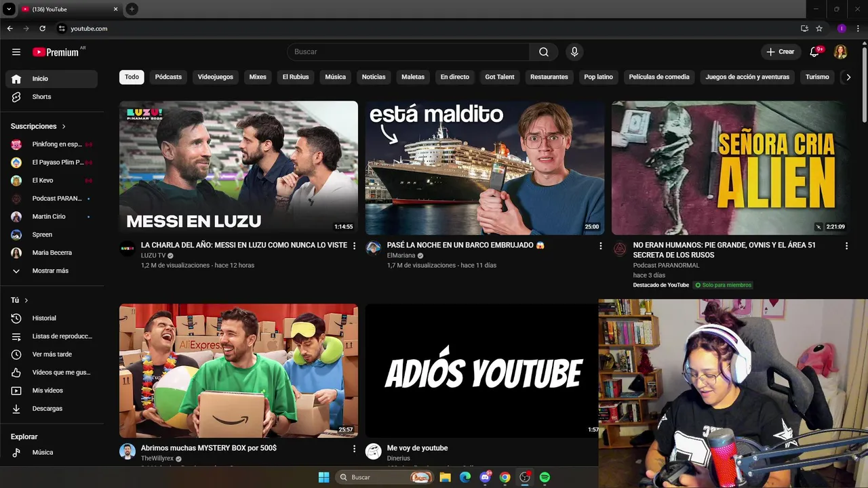This screenshot has height=488, width=868.
Task: Expand Mostrar más subscriptions
Action: pyautogui.click(x=52, y=270)
